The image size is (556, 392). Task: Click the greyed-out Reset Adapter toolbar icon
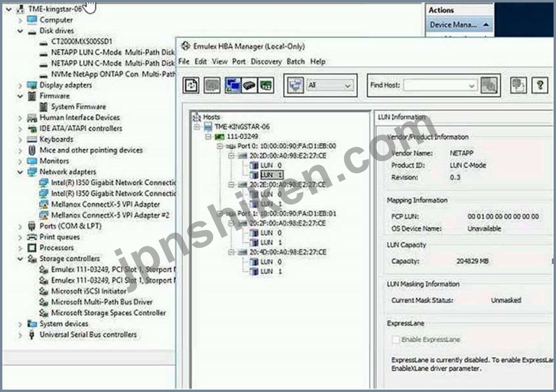[x=212, y=85]
